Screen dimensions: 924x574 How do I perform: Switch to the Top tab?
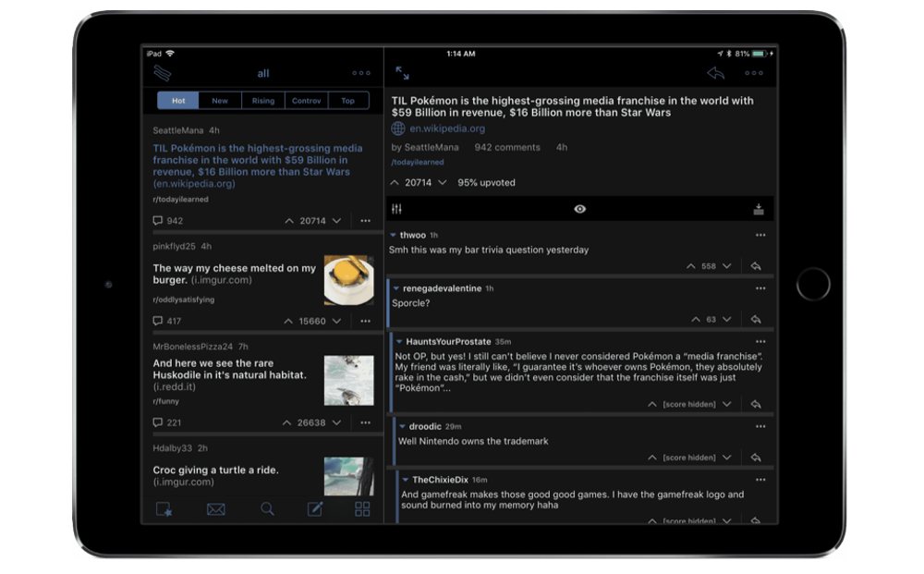(x=348, y=101)
